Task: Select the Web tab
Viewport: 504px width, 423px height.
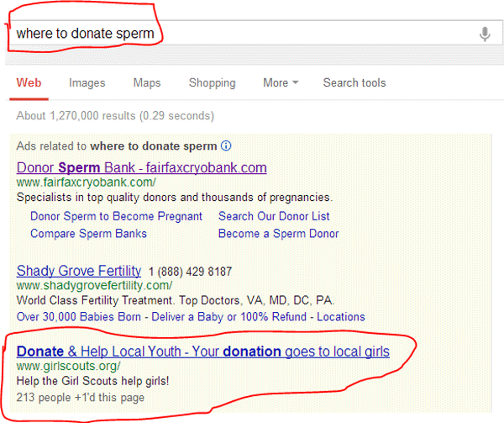Action: 29,82
